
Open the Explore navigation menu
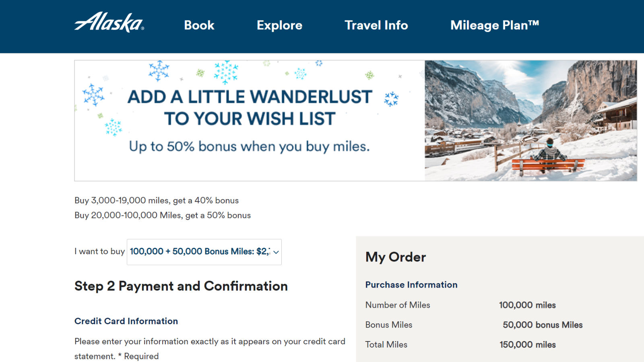click(279, 25)
